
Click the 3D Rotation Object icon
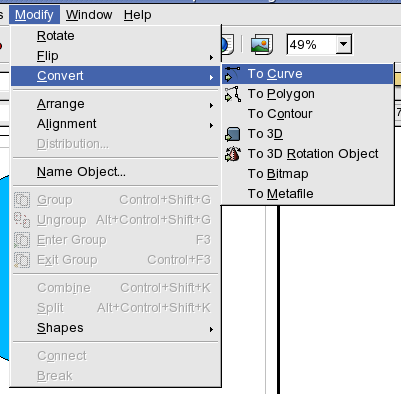[x=233, y=154]
